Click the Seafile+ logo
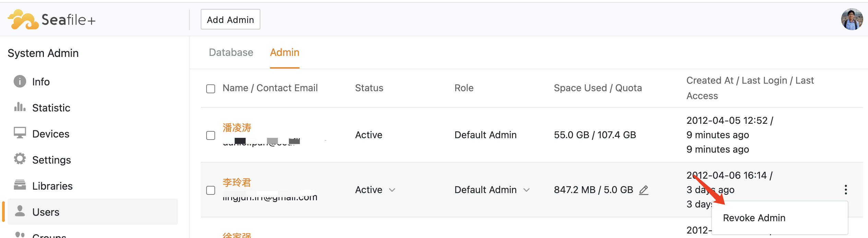Viewport: 868px width, 238px height. click(x=51, y=20)
